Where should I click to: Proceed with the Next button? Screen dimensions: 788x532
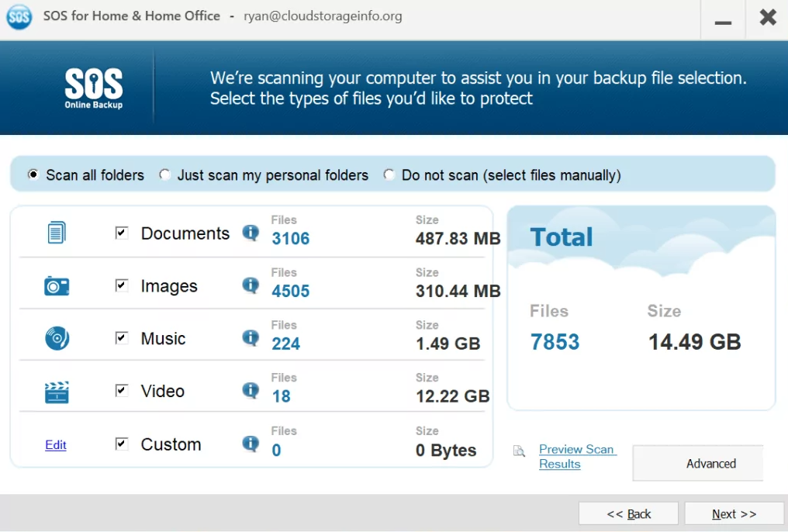(734, 514)
